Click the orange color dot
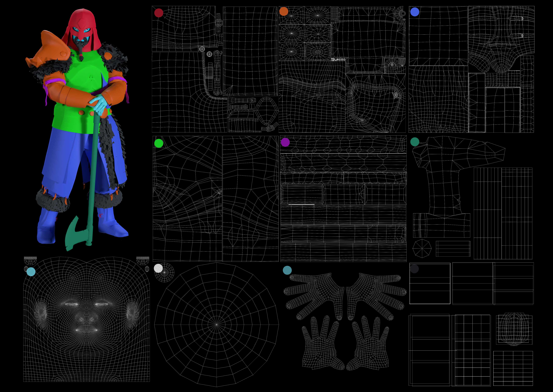The width and height of the screenshot is (553, 392). point(284,11)
